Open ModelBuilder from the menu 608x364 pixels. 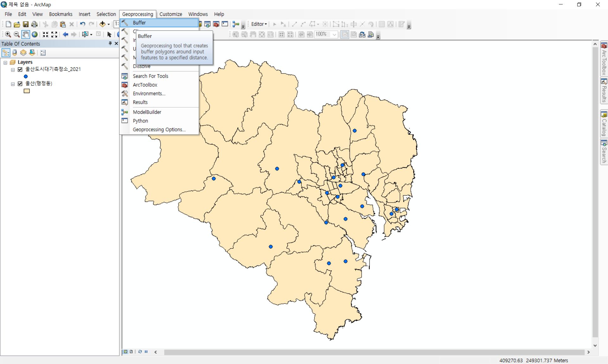(x=147, y=112)
